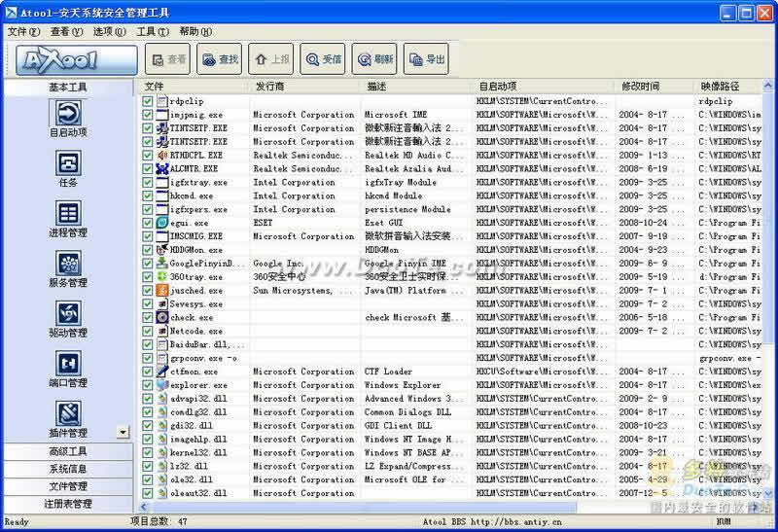Click the vertical scrollbar down arrow

click(x=767, y=493)
